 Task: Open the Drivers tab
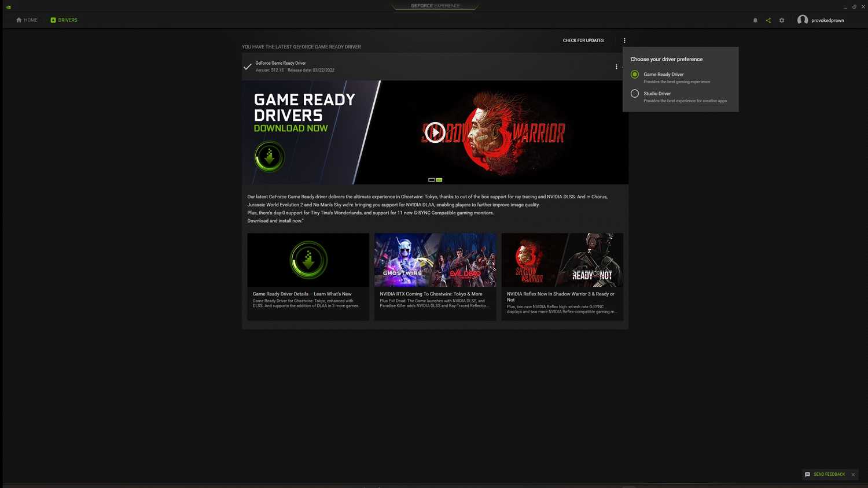click(64, 20)
